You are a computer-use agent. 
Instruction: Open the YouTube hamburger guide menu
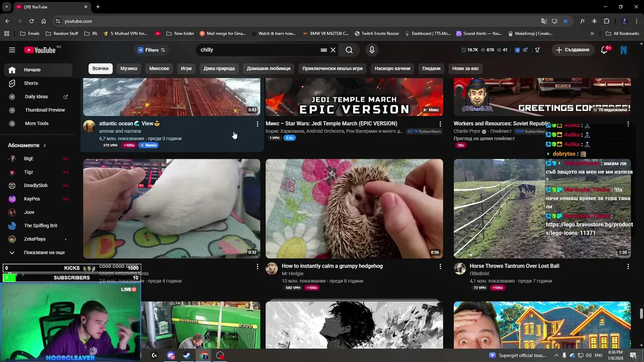12,50
